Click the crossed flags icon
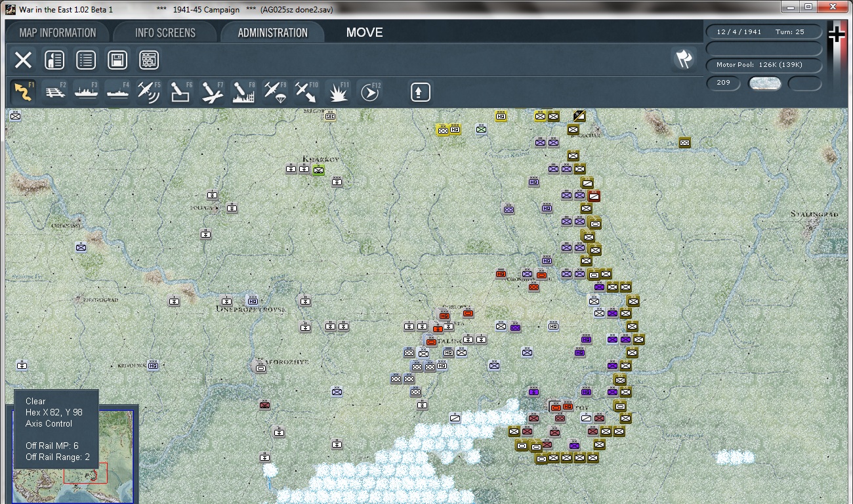The height and width of the screenshot is (504, 853). click(684, 59)
